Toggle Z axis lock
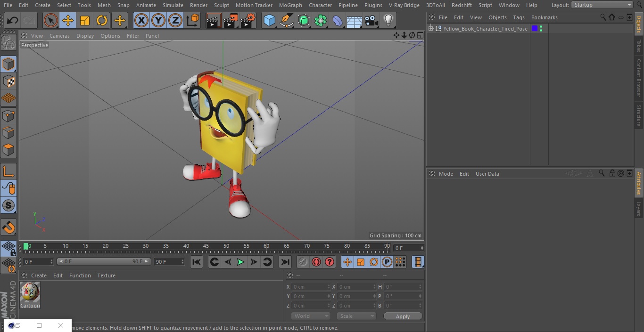 click(x=175, y=20)
